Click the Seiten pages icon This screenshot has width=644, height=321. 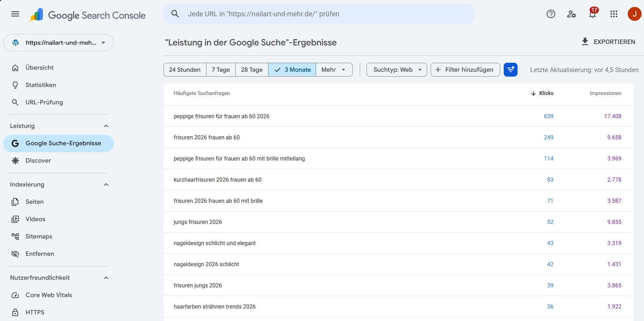pyautogui.click(x=15, y=202)
